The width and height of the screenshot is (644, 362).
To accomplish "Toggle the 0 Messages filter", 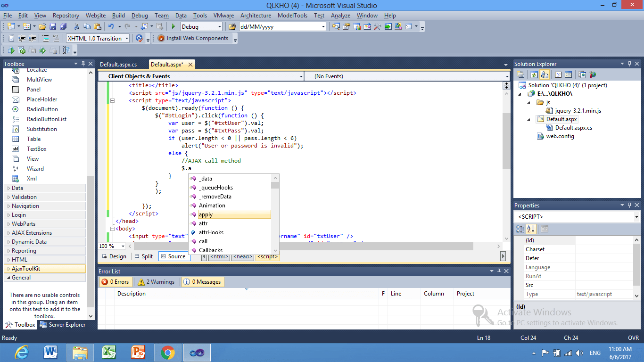I will [x=202, y=282].
